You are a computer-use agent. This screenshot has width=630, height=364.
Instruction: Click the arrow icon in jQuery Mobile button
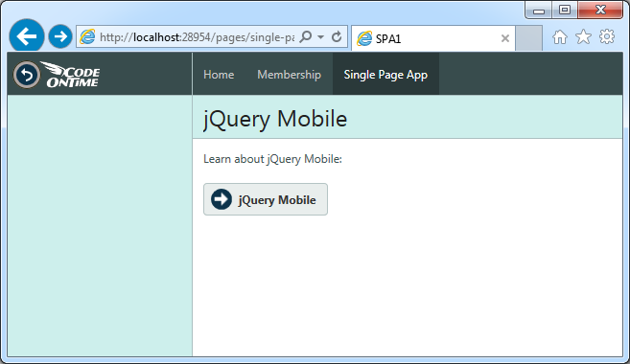click(x=222, y=199)
